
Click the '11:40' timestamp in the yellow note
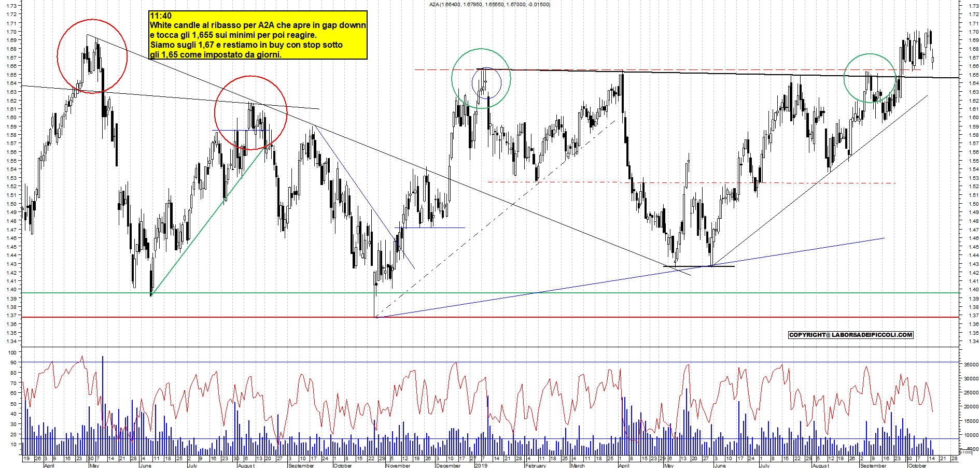(x=161, y=16)
